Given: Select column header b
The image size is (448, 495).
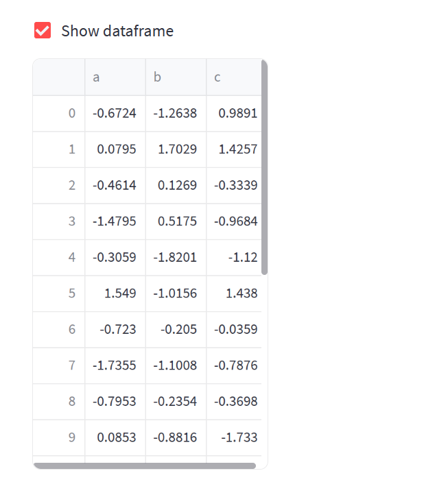Looking at the screenshot, I should [176, 77].
